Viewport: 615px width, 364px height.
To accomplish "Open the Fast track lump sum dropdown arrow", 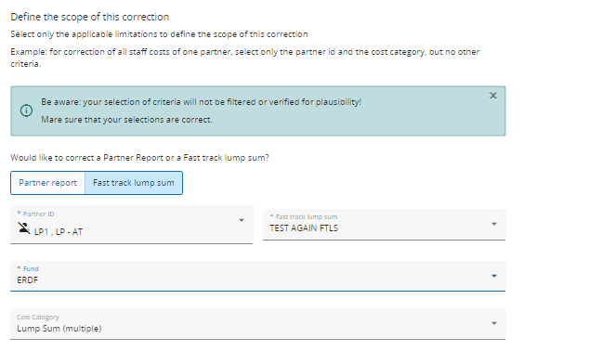I will tap(494, 224).
